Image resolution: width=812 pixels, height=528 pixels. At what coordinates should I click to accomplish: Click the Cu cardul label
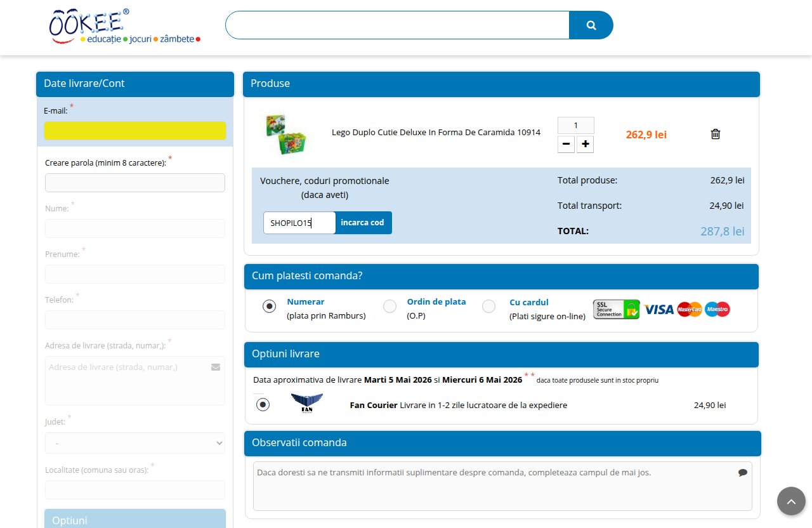[529, 303]
